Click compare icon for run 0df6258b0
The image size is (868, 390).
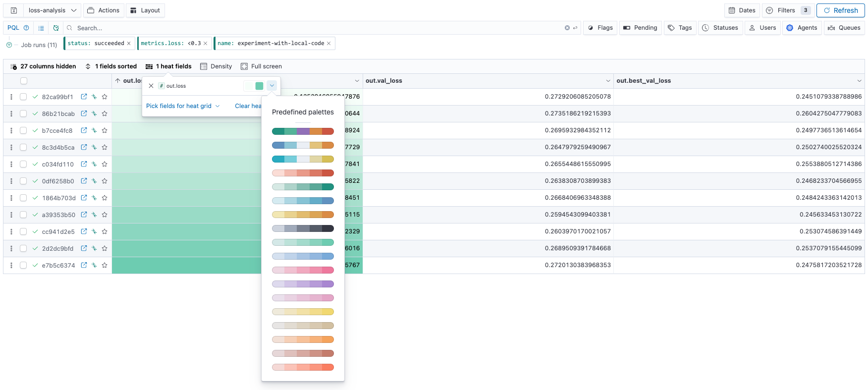click(94, 181)
